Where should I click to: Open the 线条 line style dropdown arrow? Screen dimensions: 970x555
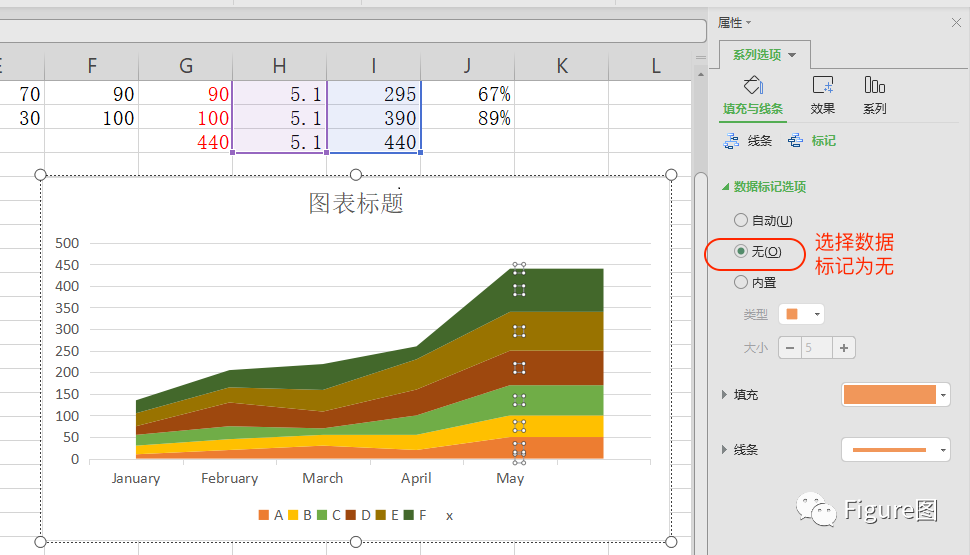pyautogui.click(x=943, y=450)
